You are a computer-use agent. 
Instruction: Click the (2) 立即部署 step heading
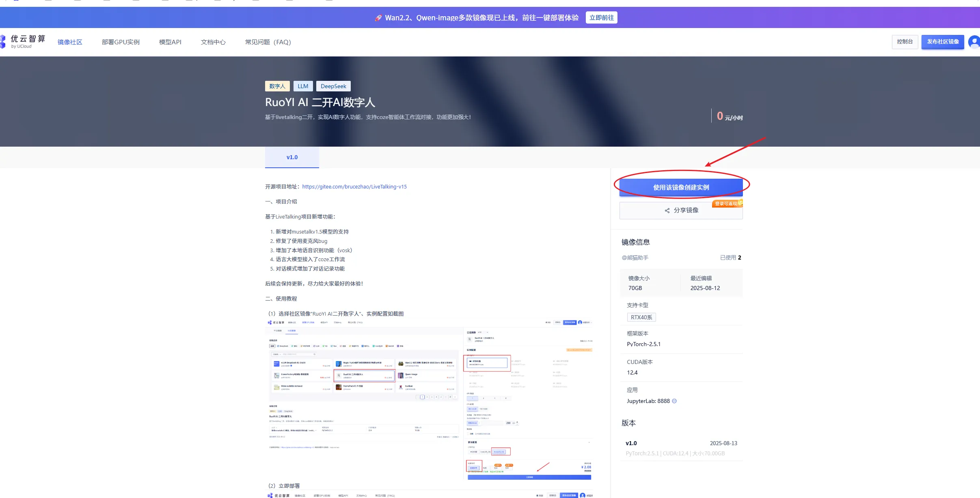tap(284, 486)
